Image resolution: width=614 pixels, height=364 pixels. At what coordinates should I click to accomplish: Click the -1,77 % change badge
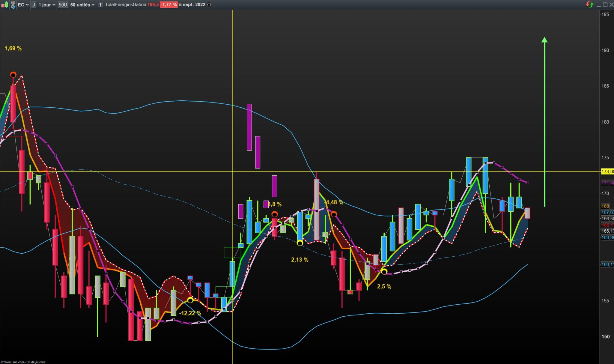click(168, 5)
